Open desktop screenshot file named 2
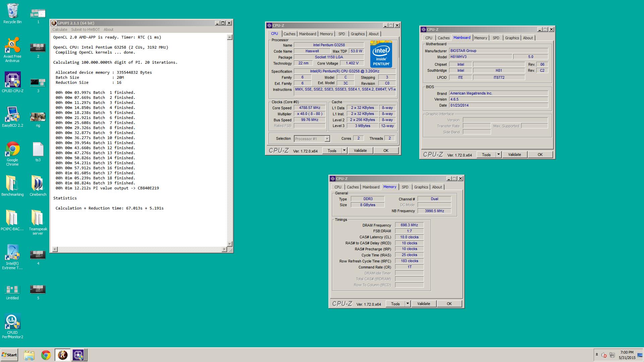 pyautogui.click(x=38, y=51)
